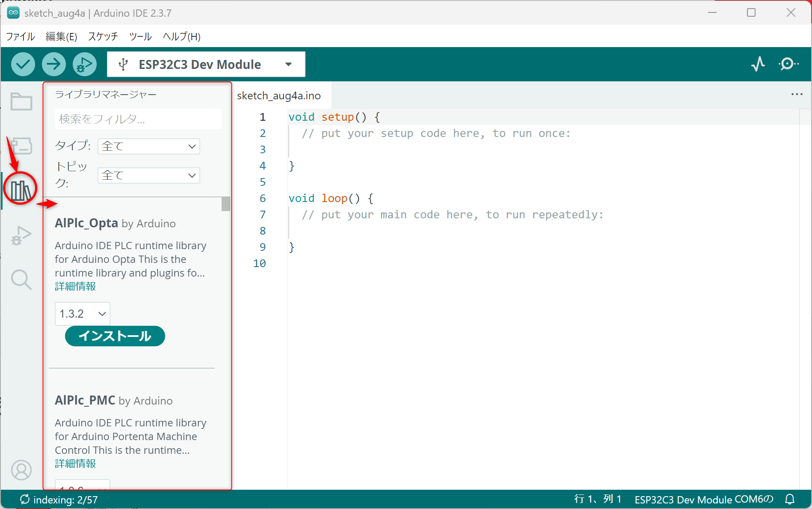
Task: Click the ライブラリマネージャー panel heading
Action: click(106, 94)
